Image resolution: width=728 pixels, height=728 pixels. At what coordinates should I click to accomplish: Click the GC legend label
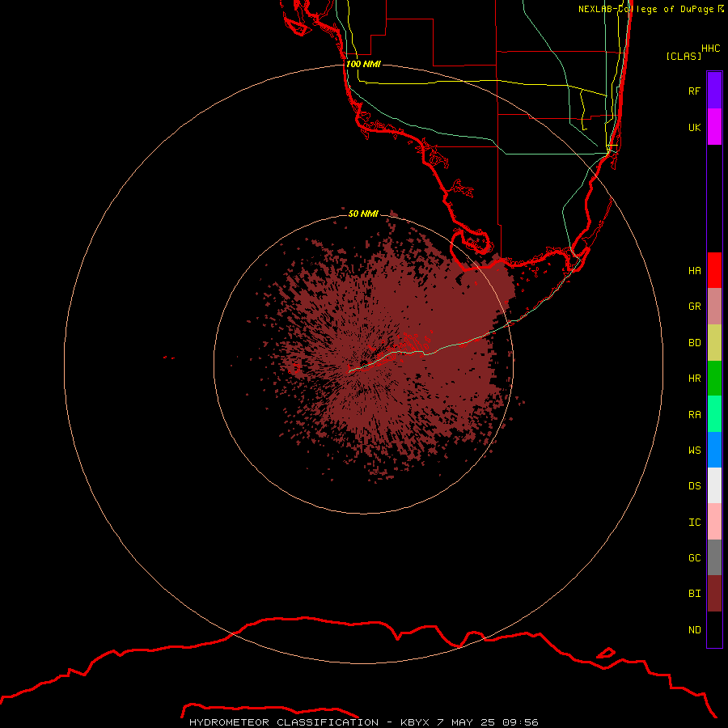coord(694,557)
